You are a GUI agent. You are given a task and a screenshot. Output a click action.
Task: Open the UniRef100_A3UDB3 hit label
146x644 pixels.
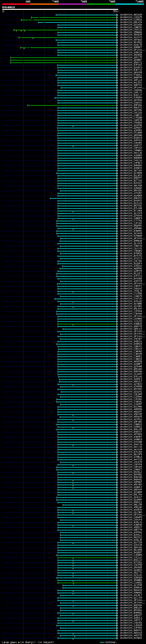point(131,156)
